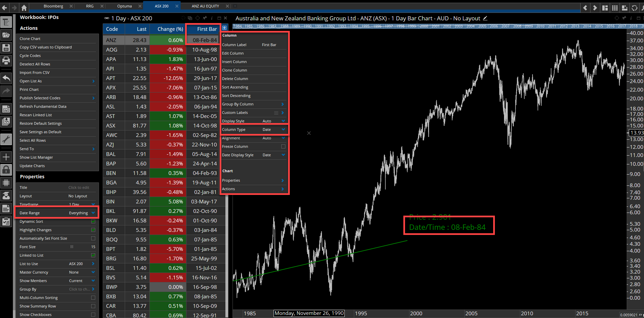Open the small grid layout icon

pos(615,8)
